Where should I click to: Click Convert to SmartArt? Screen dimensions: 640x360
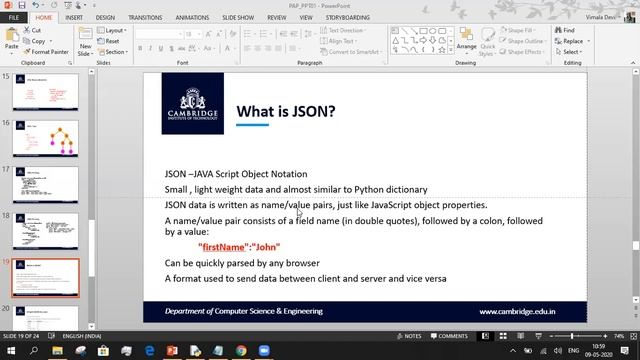(x=351, y=52)
